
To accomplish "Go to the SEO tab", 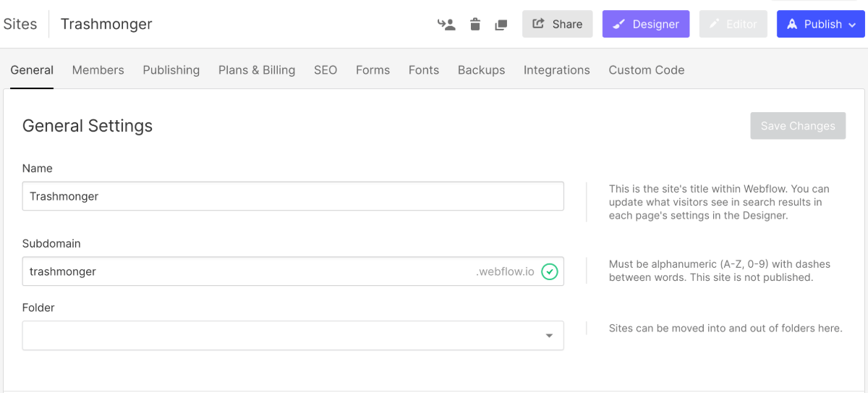I will (325, 70).
